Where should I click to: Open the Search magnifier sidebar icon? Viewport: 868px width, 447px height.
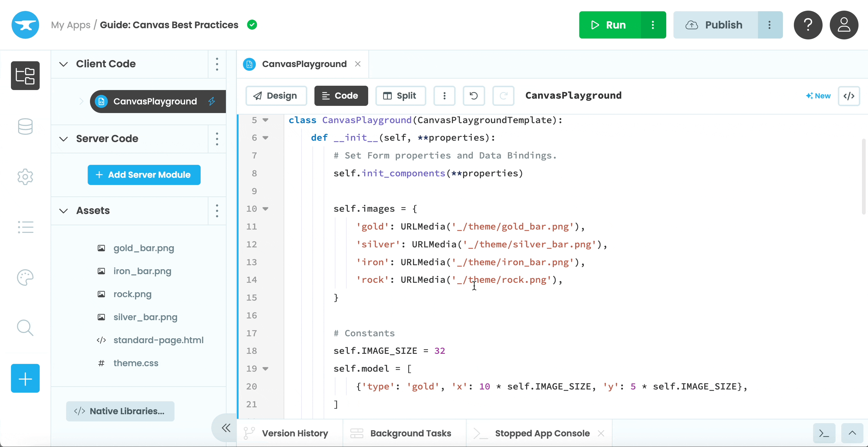click(25, 328)
